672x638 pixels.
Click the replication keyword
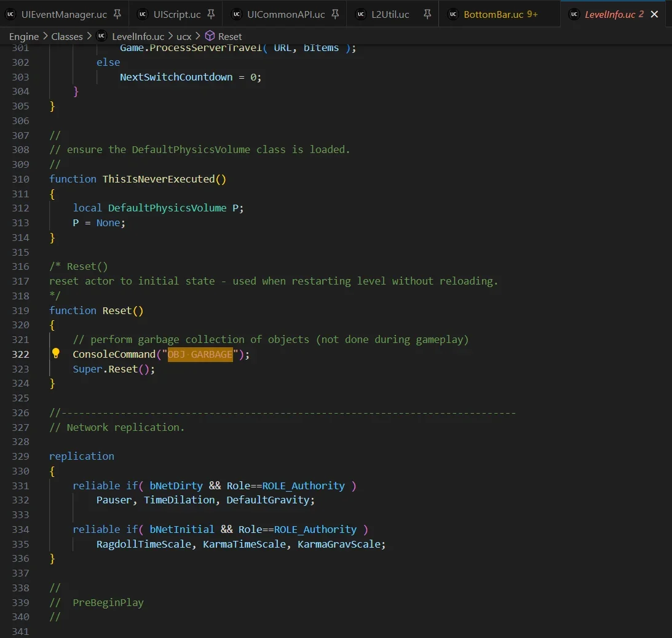(81, 456)
